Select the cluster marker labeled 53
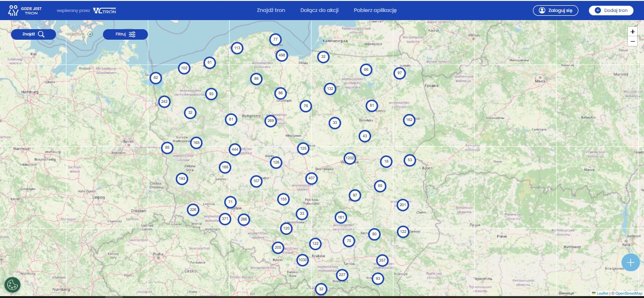The image size is (644, 298). (409, 160)
